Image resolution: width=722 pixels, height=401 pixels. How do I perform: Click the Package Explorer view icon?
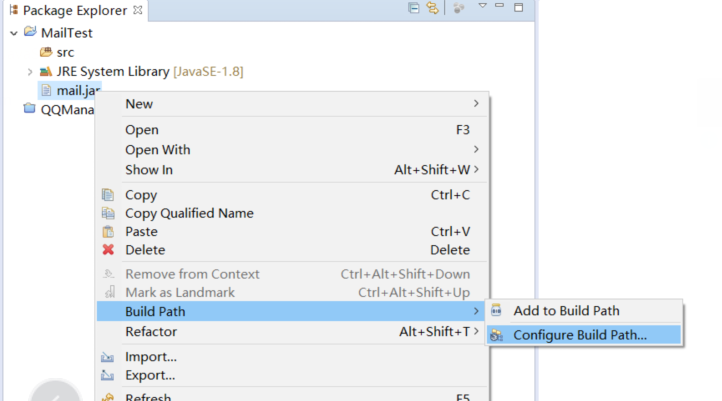pos(14,10)
